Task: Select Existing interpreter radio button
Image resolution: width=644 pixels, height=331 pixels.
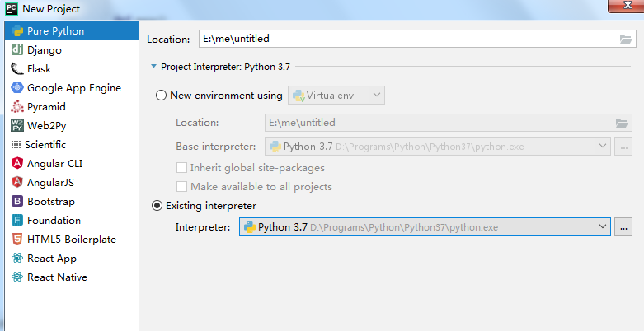Action: (x=157, y=206)
